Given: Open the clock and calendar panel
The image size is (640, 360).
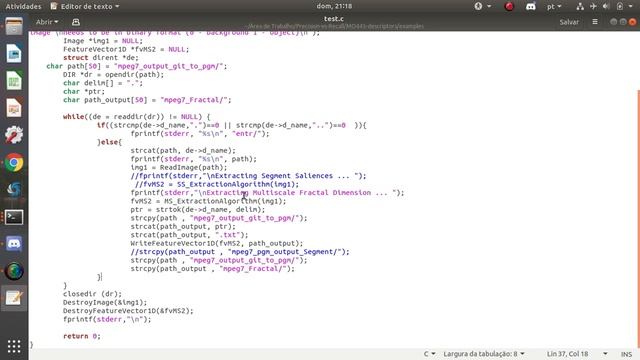Looking at the screenshot, I should point(334,6).
